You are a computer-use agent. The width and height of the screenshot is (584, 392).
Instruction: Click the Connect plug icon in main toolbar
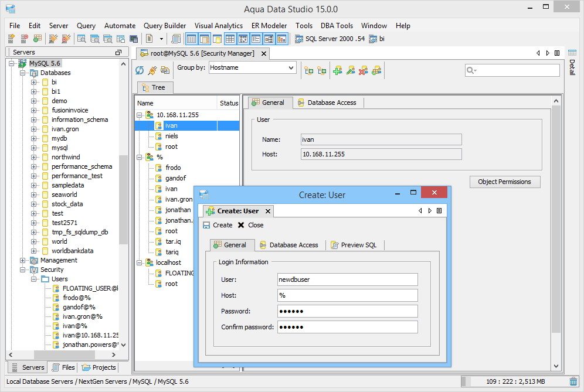(53, 38)
